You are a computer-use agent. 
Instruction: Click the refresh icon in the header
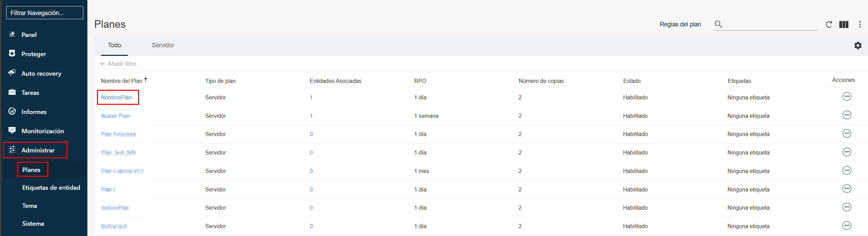click(829, 24)
